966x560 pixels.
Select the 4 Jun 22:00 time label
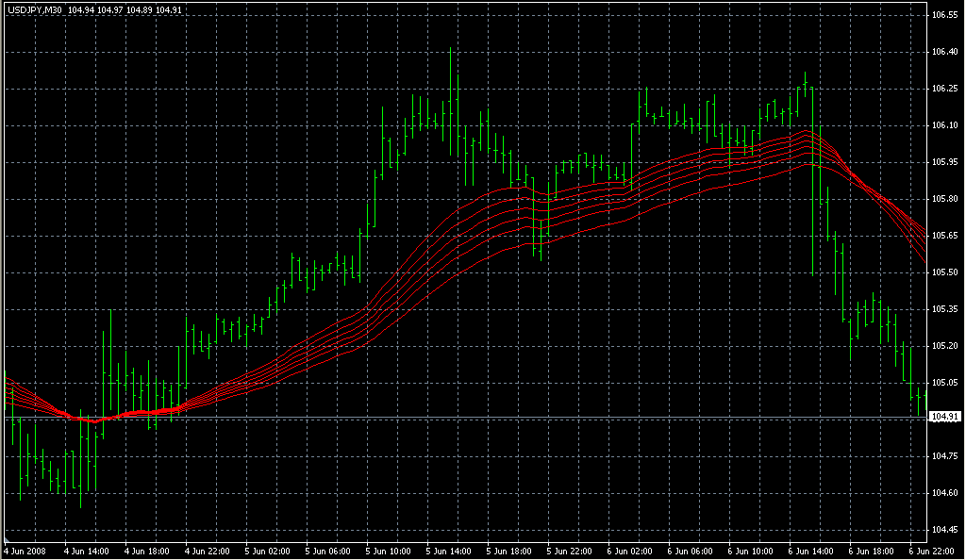[208, 551]
